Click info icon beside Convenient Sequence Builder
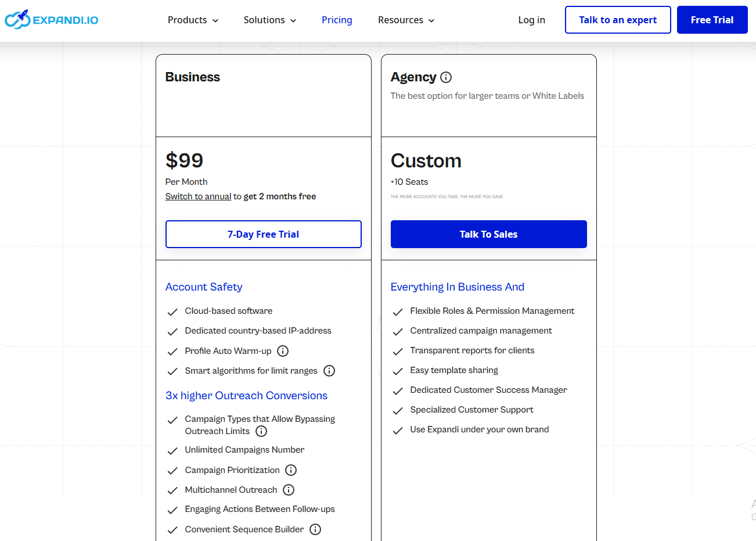Image resolution: width=756 pixels, height=541 pixels. click(x=315, y=529)
